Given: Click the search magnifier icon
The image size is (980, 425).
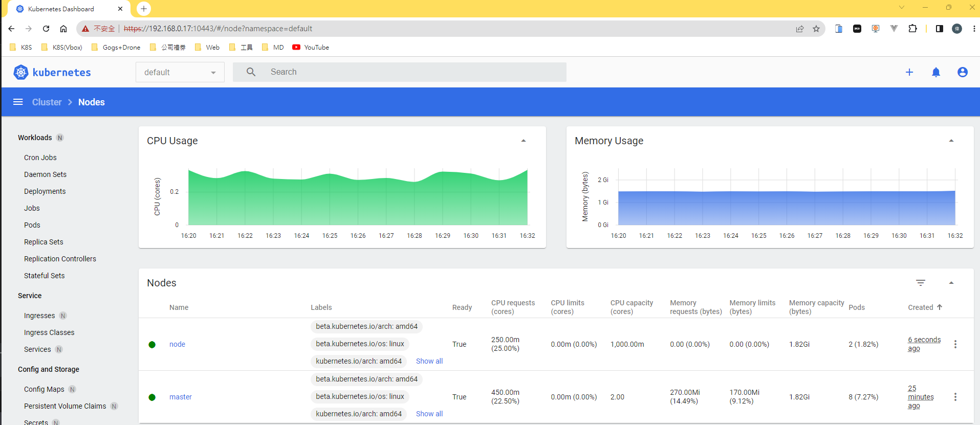Looking at the screenshot, I should 251,72.
